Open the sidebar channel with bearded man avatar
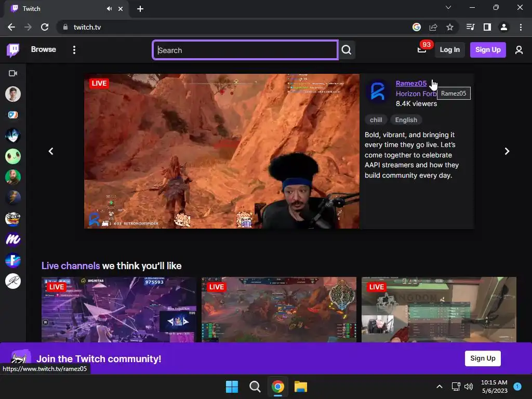532x399 pixels. (13, 177)
